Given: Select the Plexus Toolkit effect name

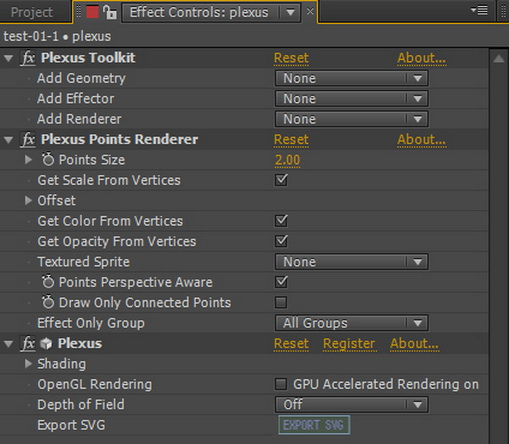Looking at the screenshot, I should click(88, 58).
